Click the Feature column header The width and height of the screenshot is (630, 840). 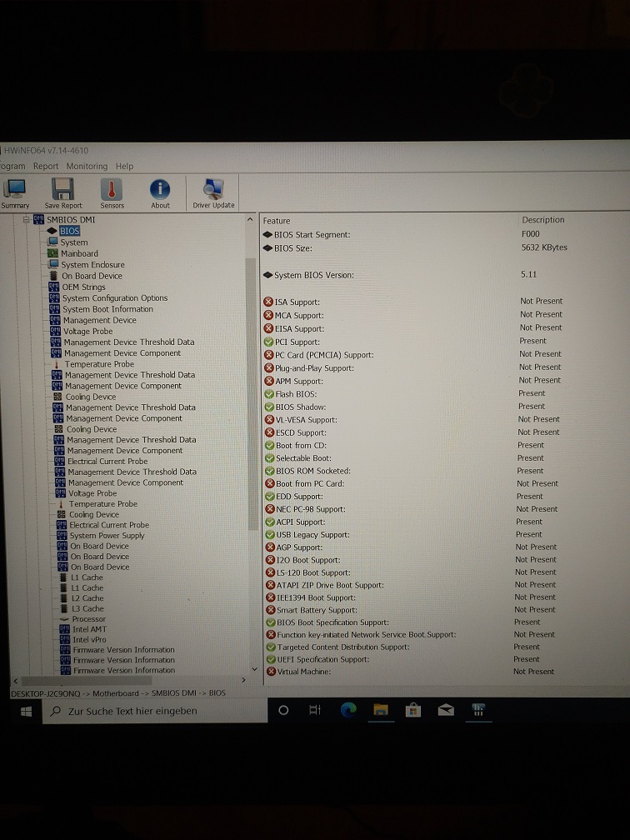click(x=277, y=221)
